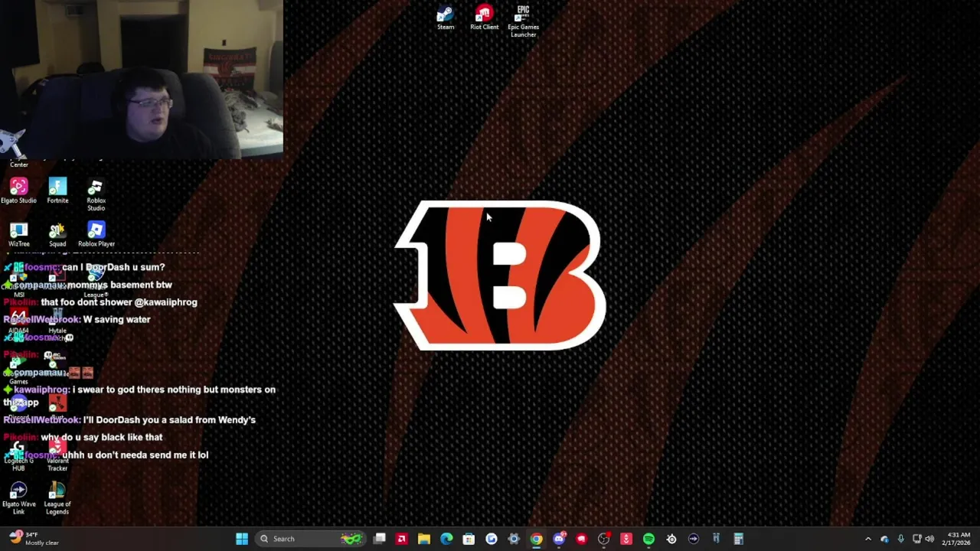
Task: Open Spotify from the taskbar
Action: tap(648, 539)
